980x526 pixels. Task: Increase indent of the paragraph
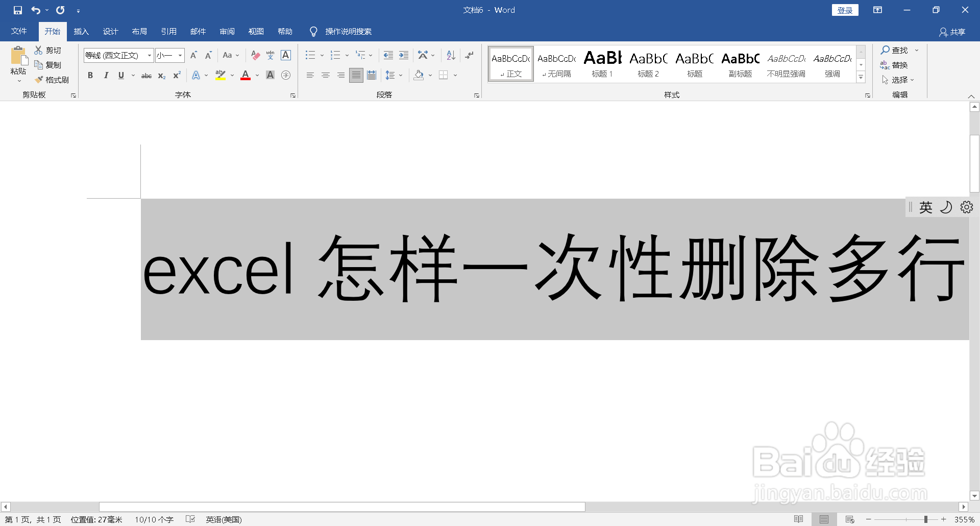click(x=404, y=55)
